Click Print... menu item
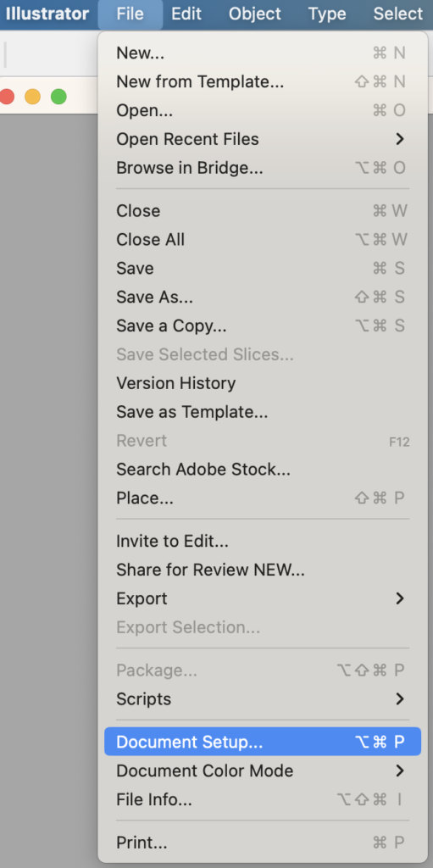Screen dimensions: 433x868 [x=263, y=843]
